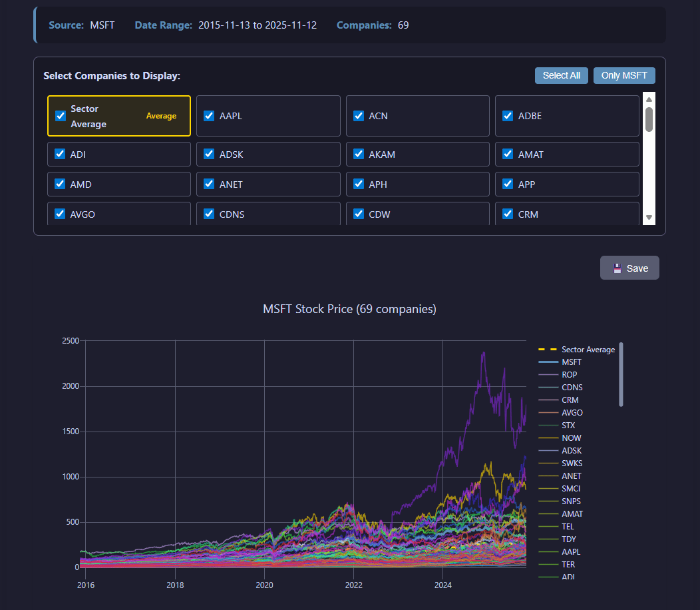Viewport: 700px width, 610px height.
Task: Toggle MSFT series in the chart legend
Action: point(560,362)
